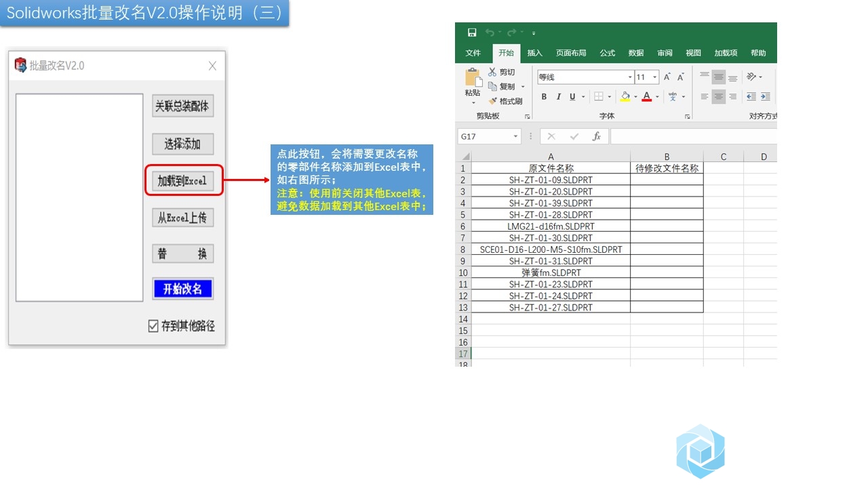
Task: Click the Paste (粘贴) clipboard icon
Action: click(473, 77)
